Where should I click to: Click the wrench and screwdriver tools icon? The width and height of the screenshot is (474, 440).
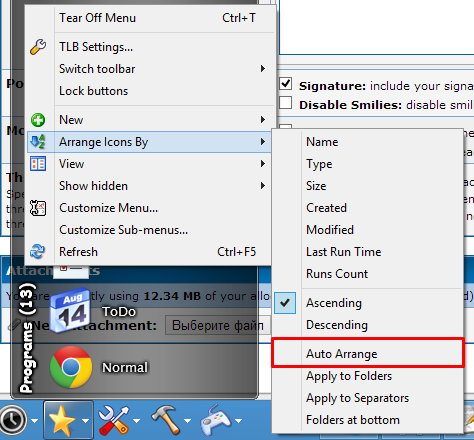coord(114,420)
